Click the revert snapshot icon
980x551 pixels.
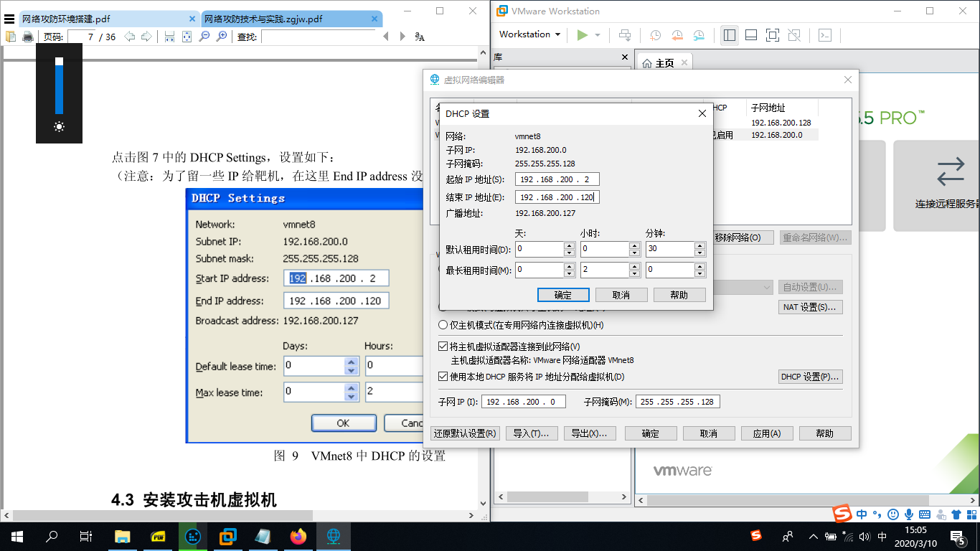pos(677,34)
